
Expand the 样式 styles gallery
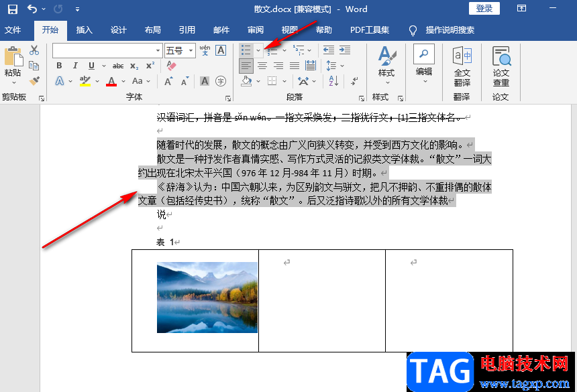[386, 64]
